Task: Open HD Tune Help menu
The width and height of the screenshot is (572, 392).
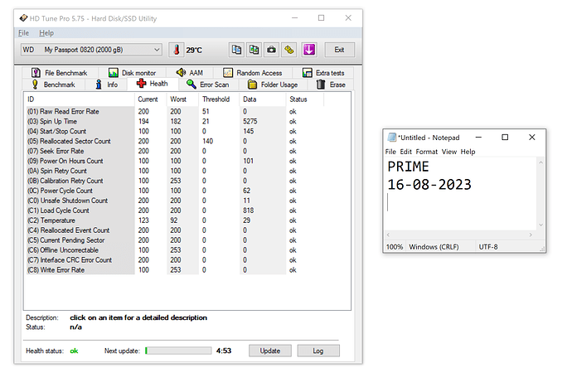Action: point(46,33)
